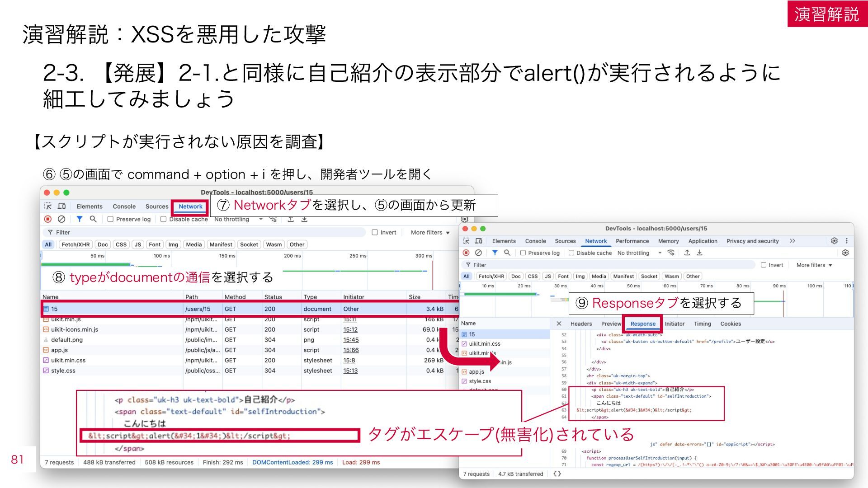Switch to the Application tab
868x488 pixels.
(703, 241)
